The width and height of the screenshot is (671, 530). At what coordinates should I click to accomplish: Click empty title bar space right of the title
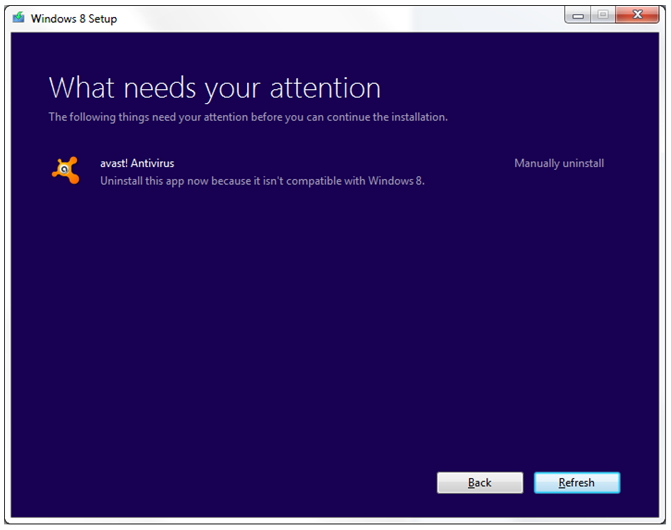tap(340, 18)
